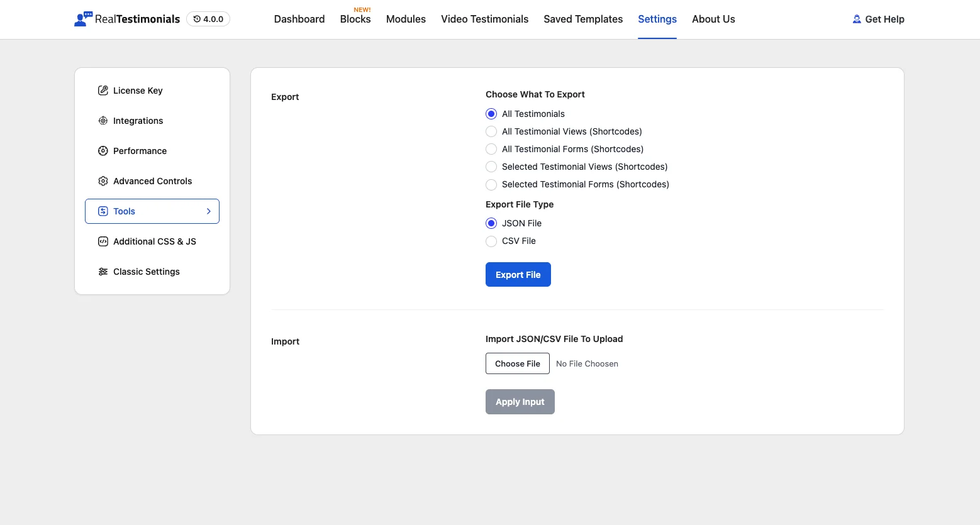Click the Get Help link
980x525 pixels.
tap(879, 19)
